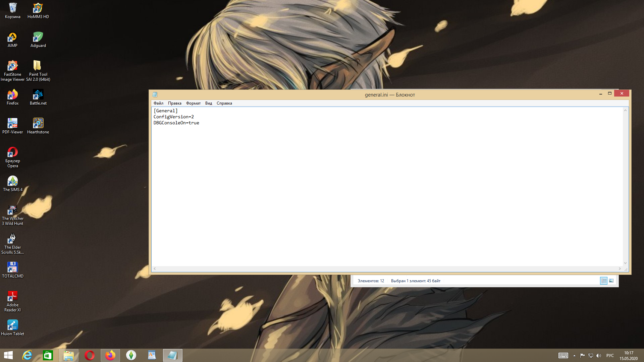Toggle the РУС language indicator
This screenshot has height=362, width=644.
click(610, 356)
